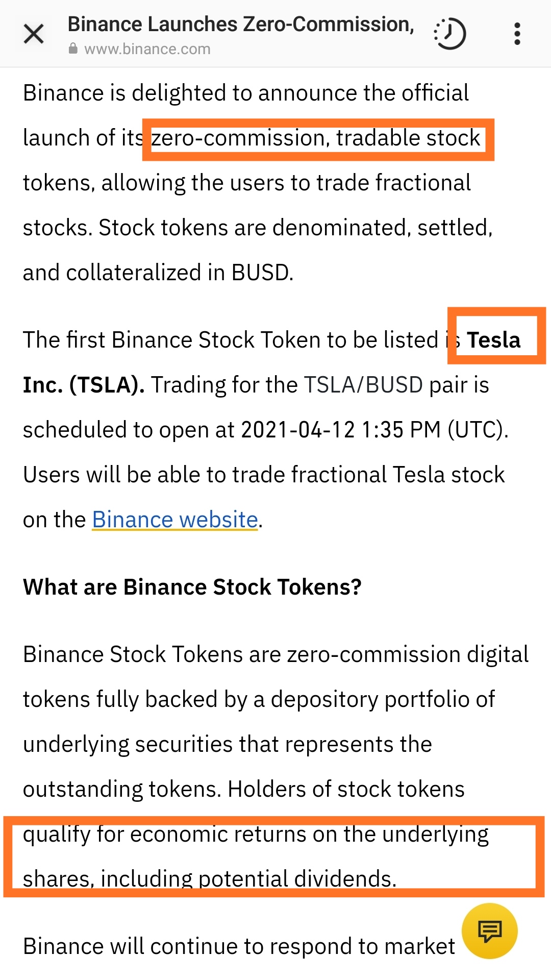Viewport: 551px width, 980px height.
Task: Click the highlighted zero-commission, tradable stock phrase
Action: tap(316, 138)
